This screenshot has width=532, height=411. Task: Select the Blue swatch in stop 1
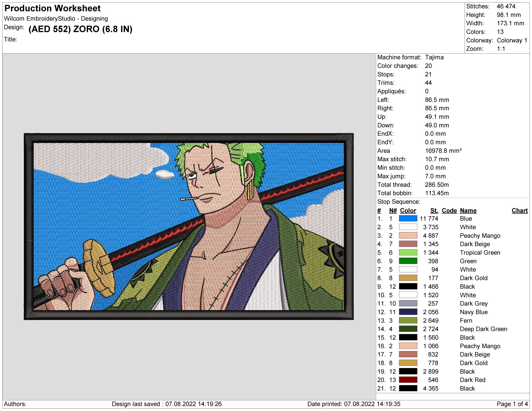coord(408,219)
